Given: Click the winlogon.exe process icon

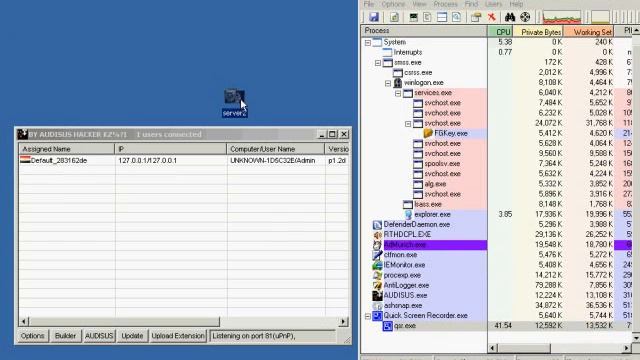Looking at the screenshot, I should click(x=398, y=83).
